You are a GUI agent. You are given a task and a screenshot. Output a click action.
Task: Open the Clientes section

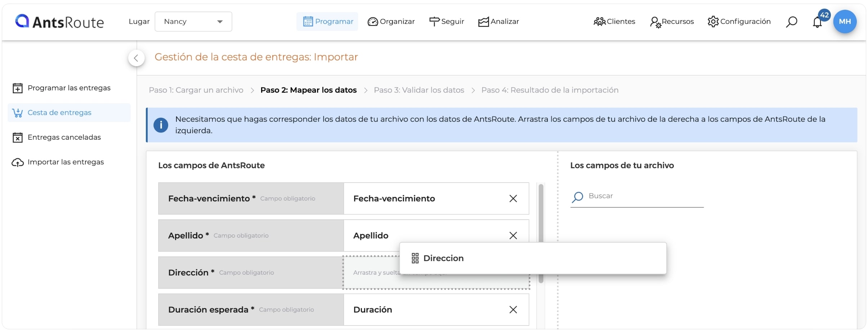(614, 22)
